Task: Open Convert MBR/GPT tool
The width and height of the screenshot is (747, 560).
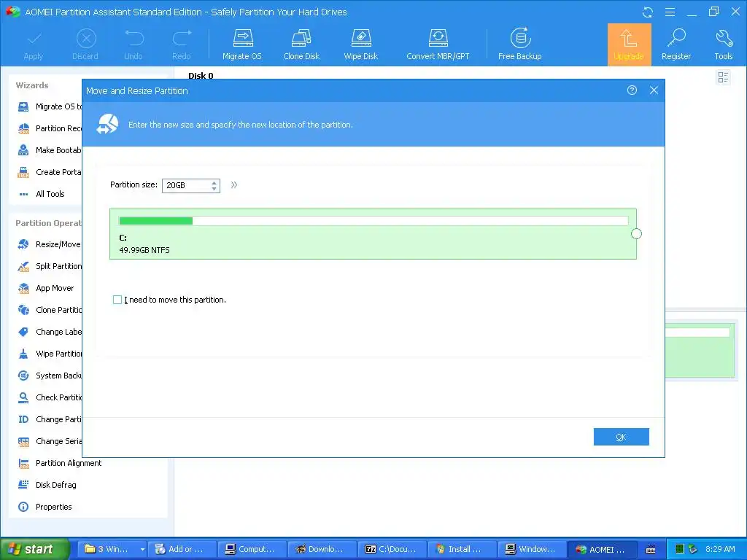Action: click(438, 44)
